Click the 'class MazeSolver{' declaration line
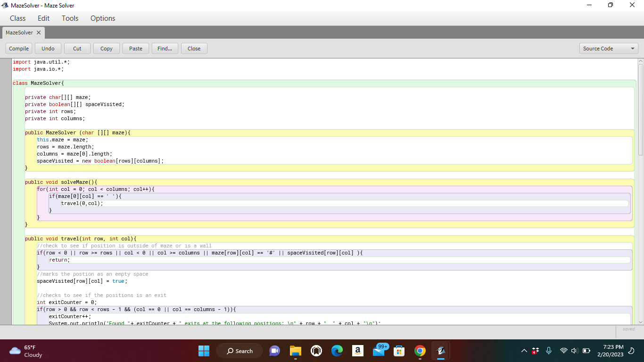644x362 pixels. (x=39, y=83)
